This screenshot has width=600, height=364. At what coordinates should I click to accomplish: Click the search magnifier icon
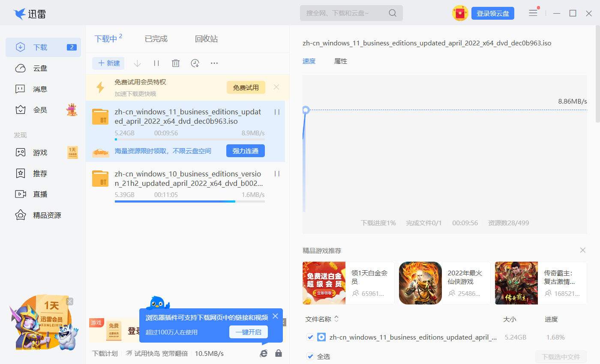(x=393, y=13)
